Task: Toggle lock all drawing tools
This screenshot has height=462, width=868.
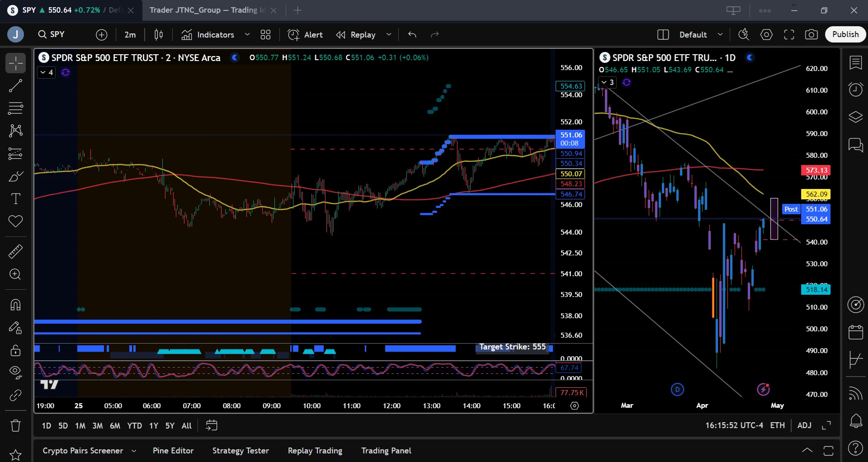Action: click(x=15, y=350)
